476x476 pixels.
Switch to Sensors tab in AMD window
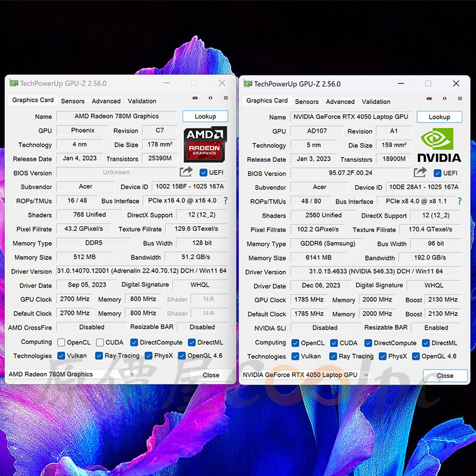pyautogui.click(x=73, y=101)
